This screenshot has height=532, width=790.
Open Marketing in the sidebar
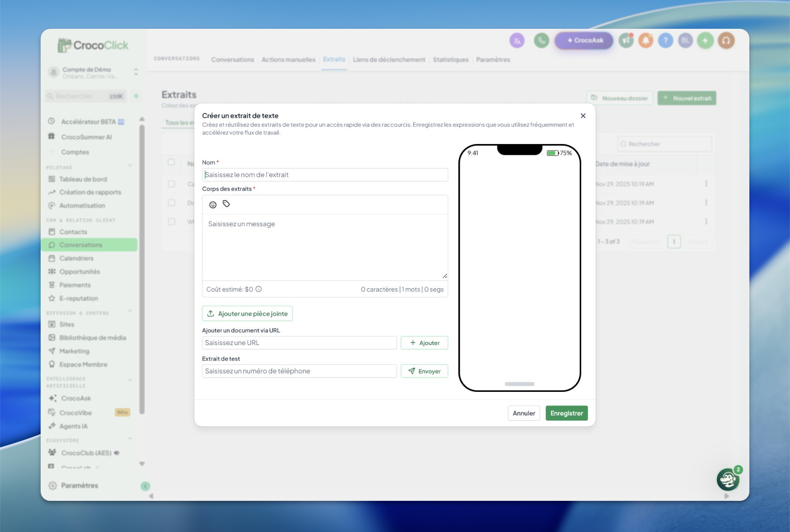(74, 351)
